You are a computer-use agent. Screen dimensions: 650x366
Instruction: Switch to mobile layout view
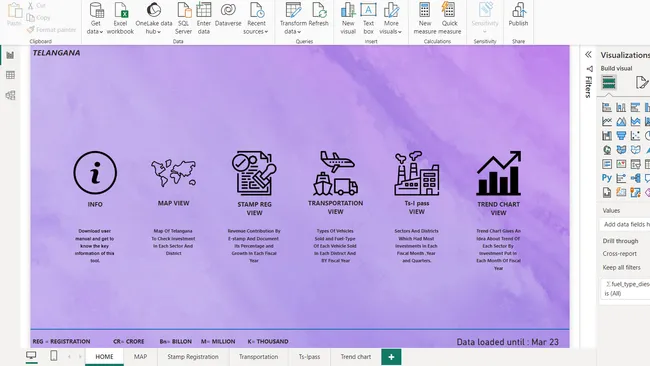click(53, 356)
